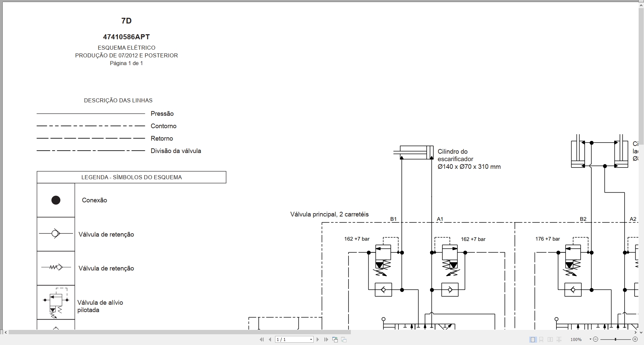
Task: Go to the previous page
Action: 270,340
